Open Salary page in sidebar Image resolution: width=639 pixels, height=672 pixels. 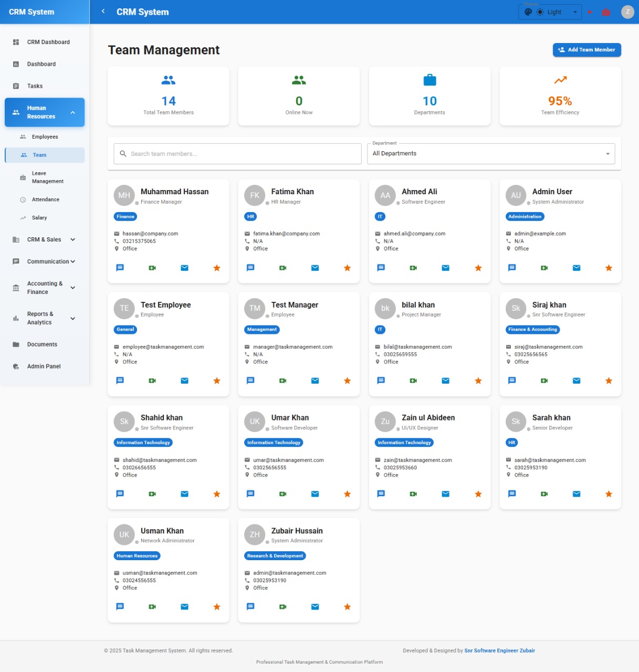pos(45,217)
